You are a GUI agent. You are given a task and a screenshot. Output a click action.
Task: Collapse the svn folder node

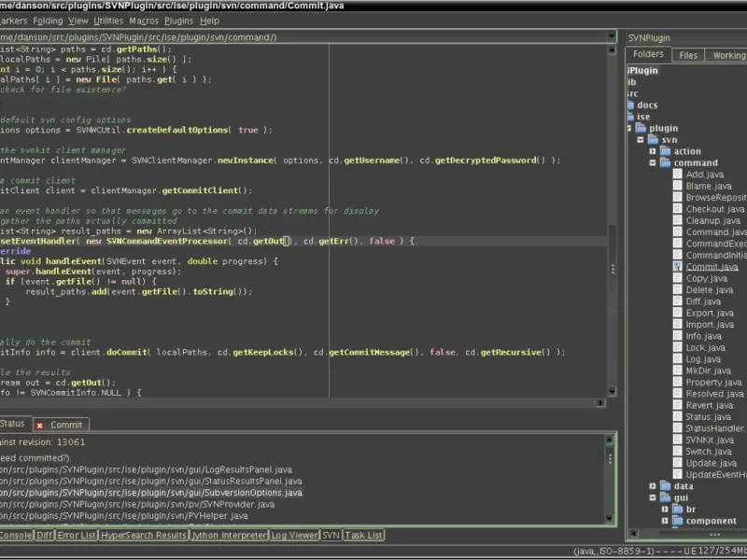click(641, 140)
